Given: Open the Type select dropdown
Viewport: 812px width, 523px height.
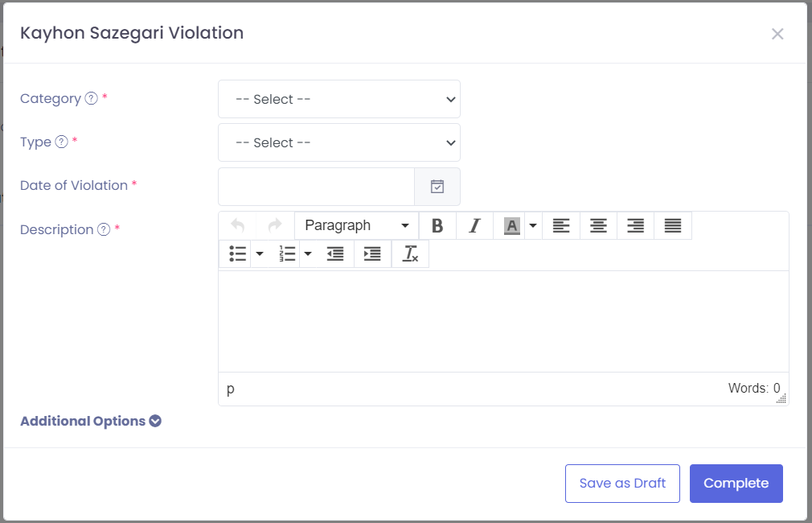Looking at the screenshot, I should 339,142.
